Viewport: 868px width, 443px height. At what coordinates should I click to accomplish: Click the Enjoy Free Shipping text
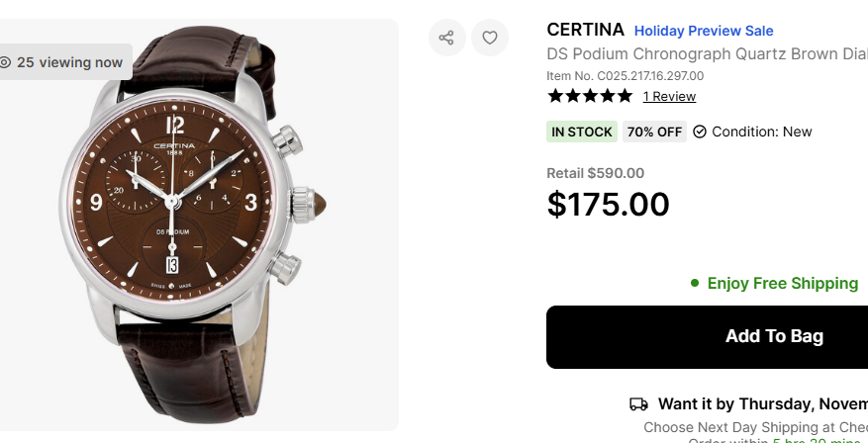point(782,284)
